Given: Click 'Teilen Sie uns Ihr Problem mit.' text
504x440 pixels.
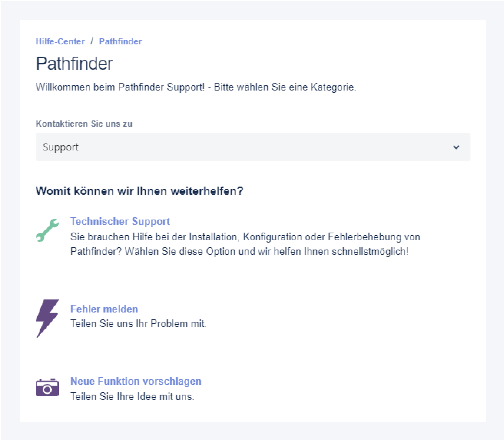Looking at the screenshot, I should click(x=139, y=324).
